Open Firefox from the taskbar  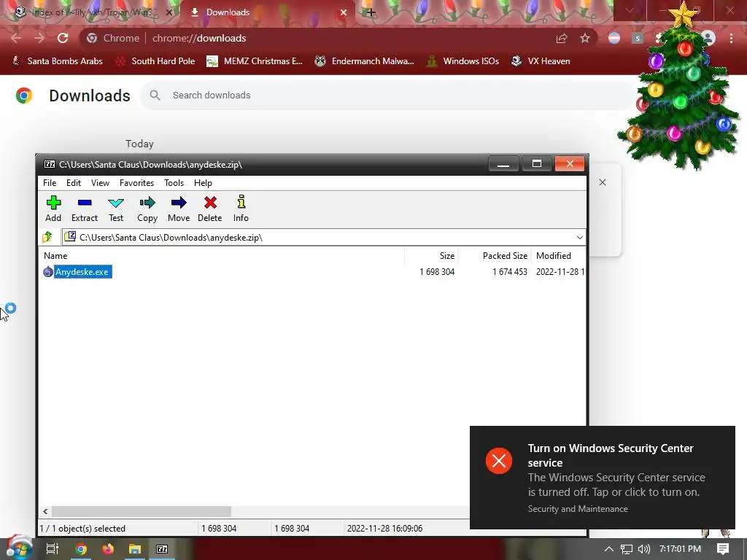coord(108,549)
